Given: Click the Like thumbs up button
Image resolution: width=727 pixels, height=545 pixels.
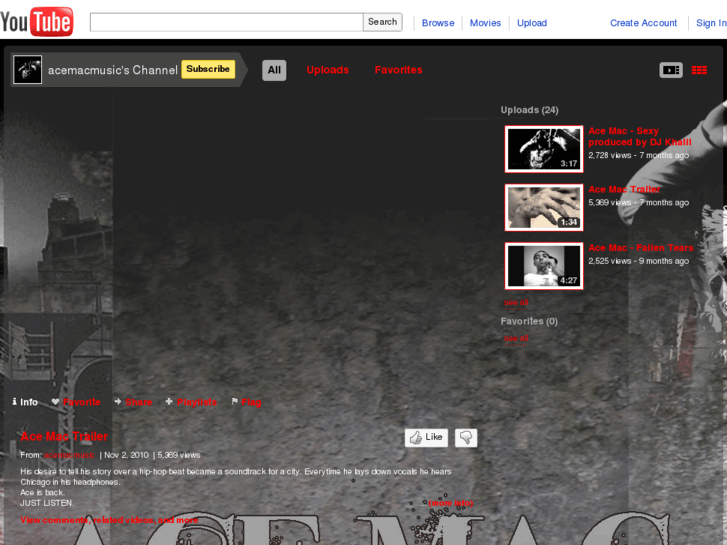Looking at the screenshot, I should [426, 437].
